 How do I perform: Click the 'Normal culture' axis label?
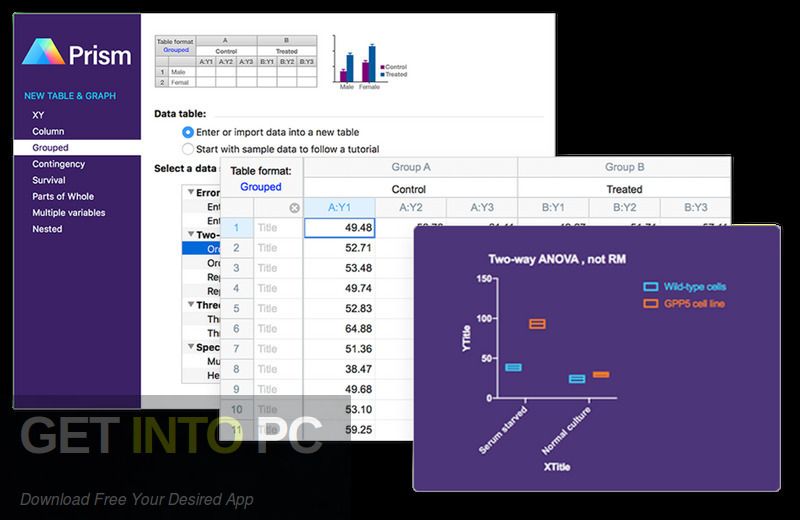tap(566, 430)
